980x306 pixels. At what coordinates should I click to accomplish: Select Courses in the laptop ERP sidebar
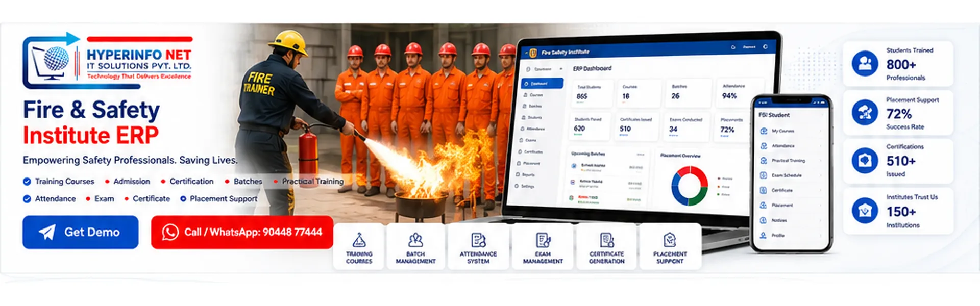pos(533,95)
